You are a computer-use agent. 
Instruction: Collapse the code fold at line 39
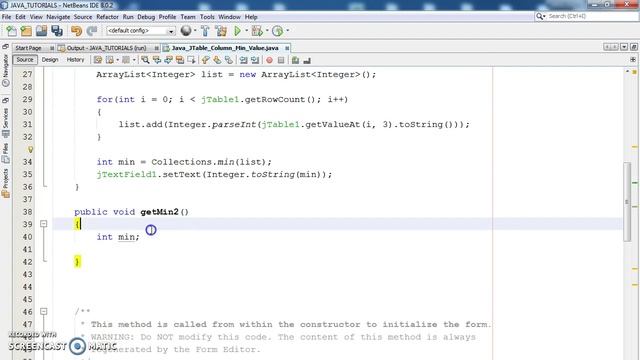[44, 224]
